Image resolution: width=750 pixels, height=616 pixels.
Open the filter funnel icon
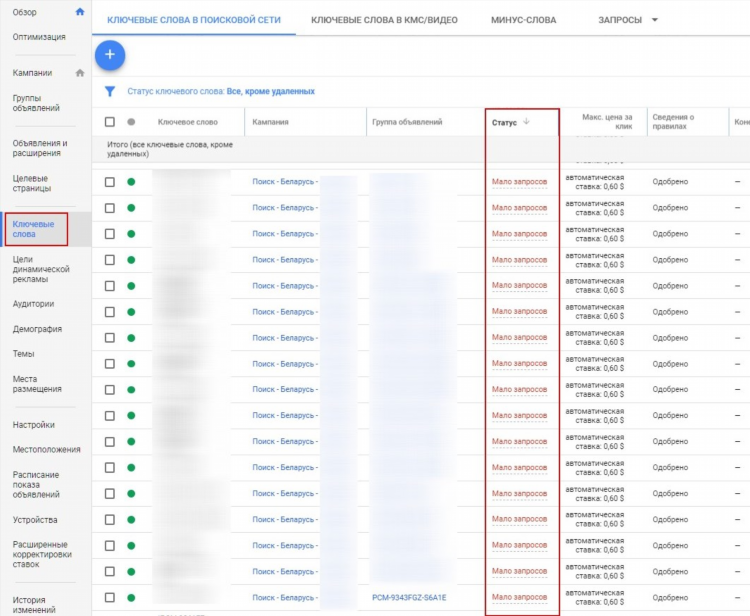110,91
